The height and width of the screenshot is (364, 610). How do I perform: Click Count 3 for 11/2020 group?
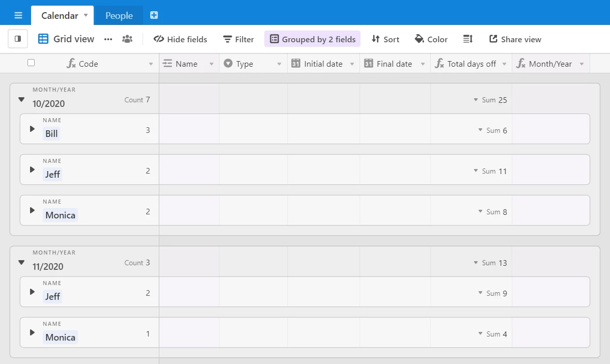tap(137, 263)
